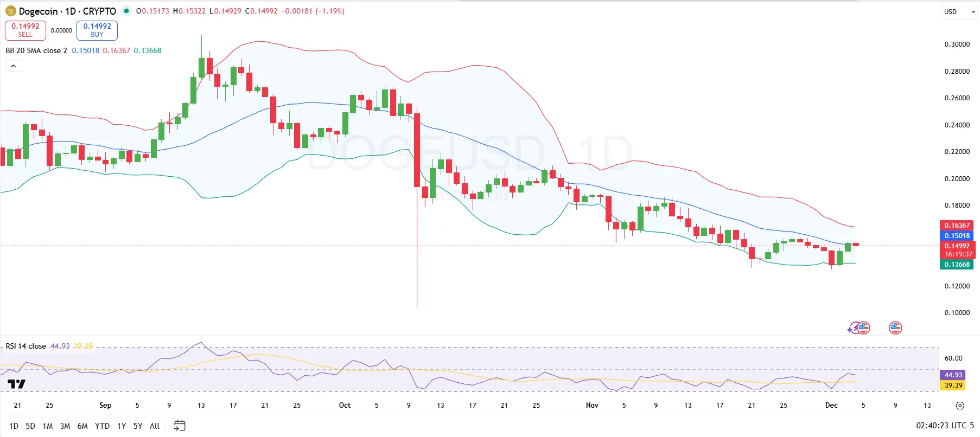The height and width of the screenshot is (437, 980).
Task: Click the upper band price label 0.16367
Action: tap(957, 226)
